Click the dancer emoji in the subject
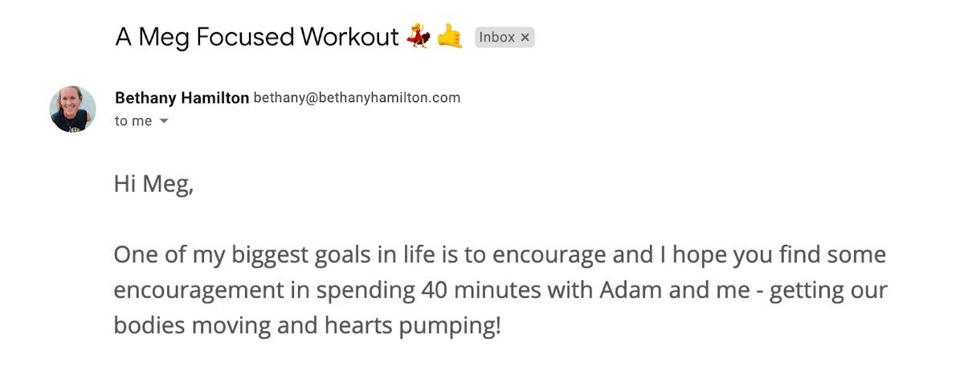 coord(416,37)
